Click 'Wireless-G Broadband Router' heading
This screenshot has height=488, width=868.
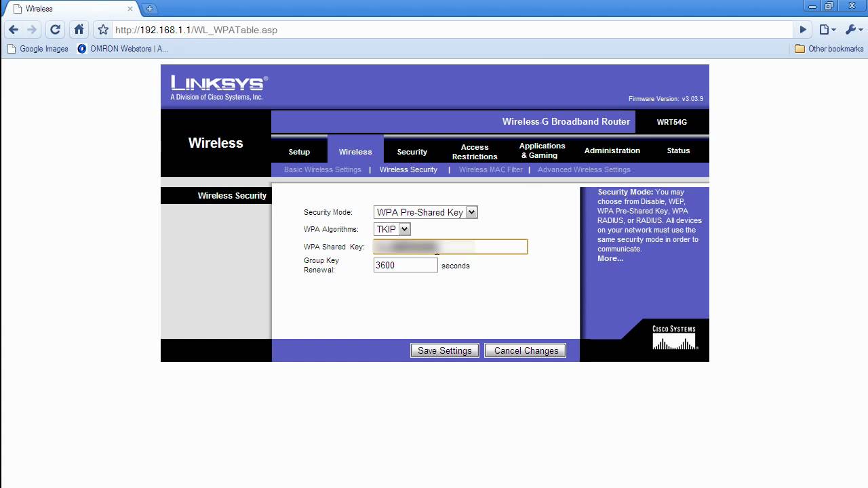pos(566,121)
